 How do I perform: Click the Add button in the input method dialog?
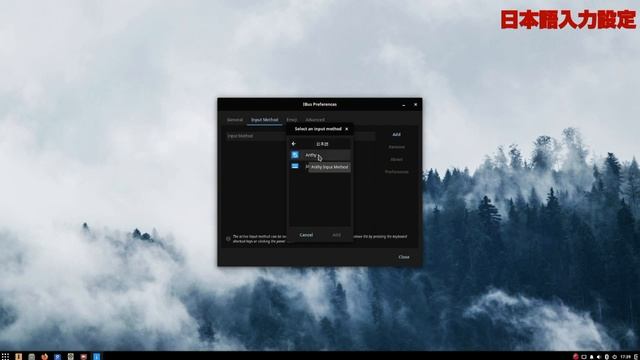point(336,235)
